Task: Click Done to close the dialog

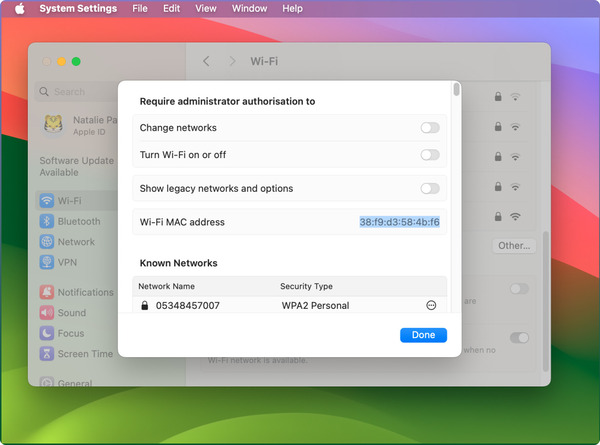Action: point(423,335)
